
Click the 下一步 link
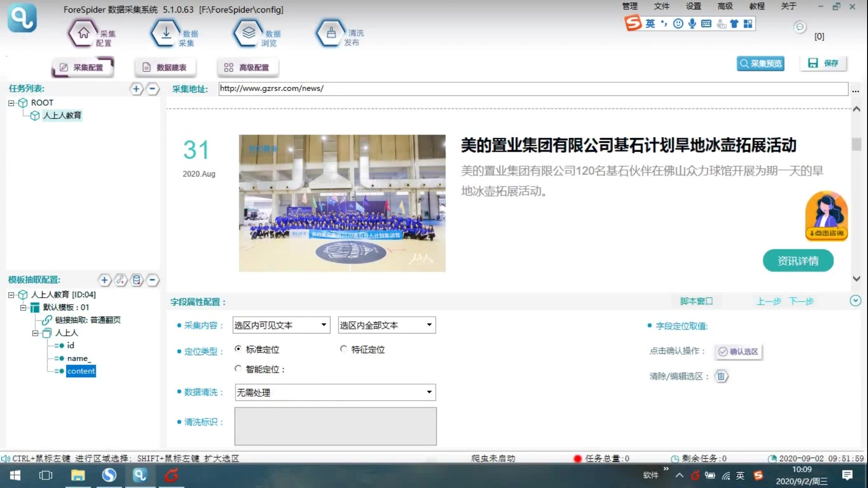click(x=801, y=301)
